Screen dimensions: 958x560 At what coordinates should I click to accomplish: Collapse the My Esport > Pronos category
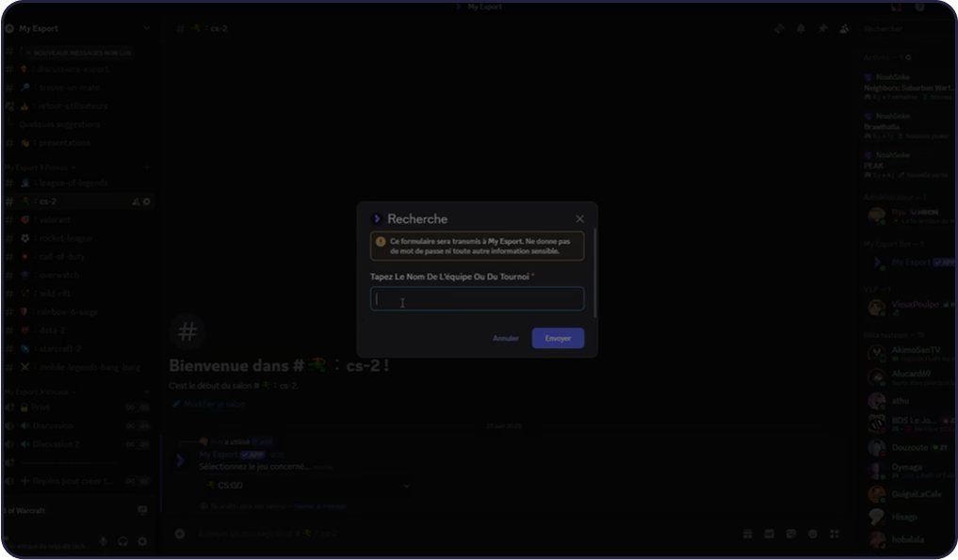(40, 168)
